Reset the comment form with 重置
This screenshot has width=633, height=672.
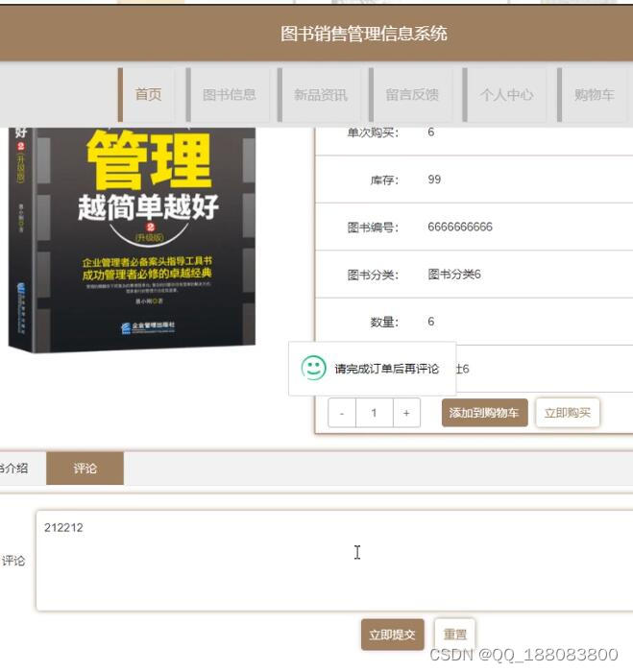(454, 635)
